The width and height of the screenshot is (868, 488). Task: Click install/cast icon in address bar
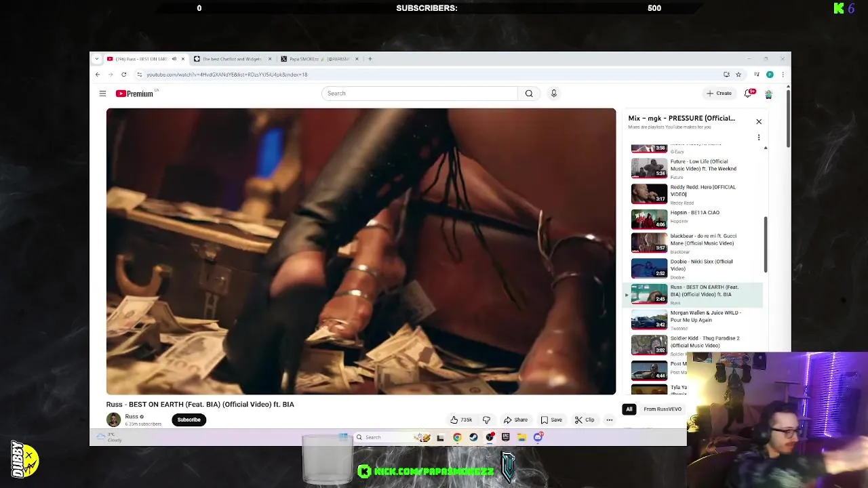click(x=726, y=75)
